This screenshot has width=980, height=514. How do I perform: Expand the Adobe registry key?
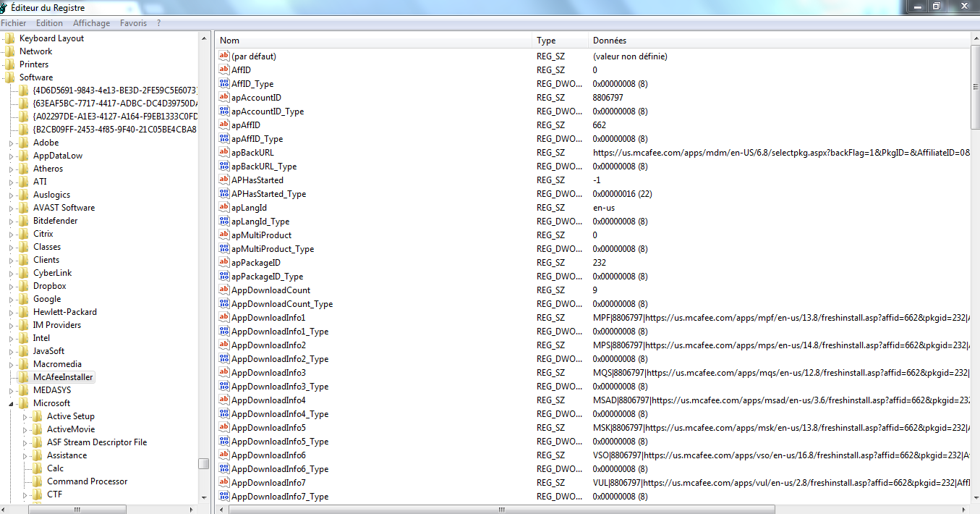tap(12, 143)
